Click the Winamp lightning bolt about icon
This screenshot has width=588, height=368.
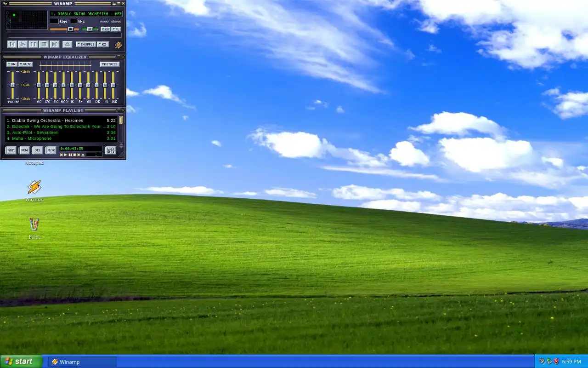pyautogui.click(x=119, y=45)
